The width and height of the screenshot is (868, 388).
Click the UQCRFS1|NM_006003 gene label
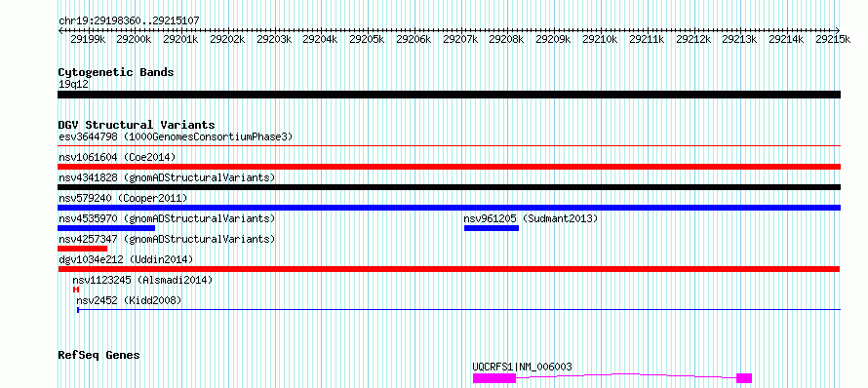[x=522, y=367]
